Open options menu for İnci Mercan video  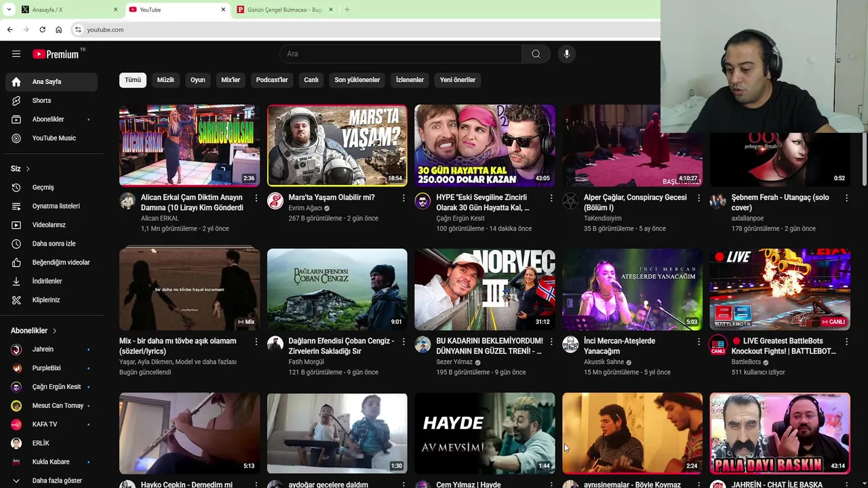point(698,342)
